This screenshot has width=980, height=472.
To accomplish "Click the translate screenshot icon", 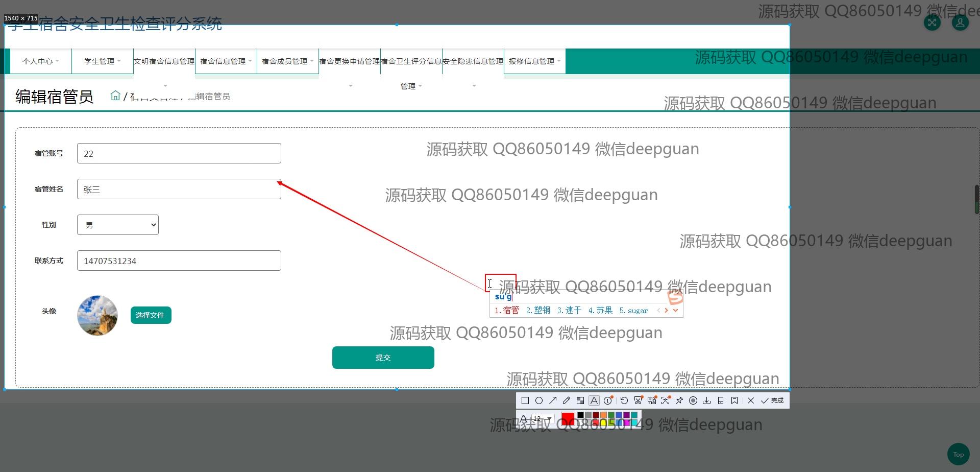I will 652,400.
